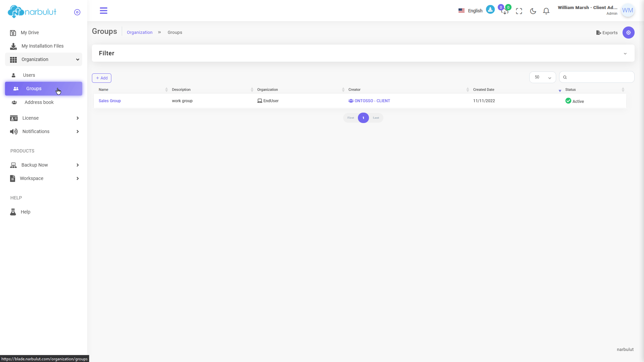Screen dimensions: 644x362
Task: Expand the License menu
Action: click(44, 118)
